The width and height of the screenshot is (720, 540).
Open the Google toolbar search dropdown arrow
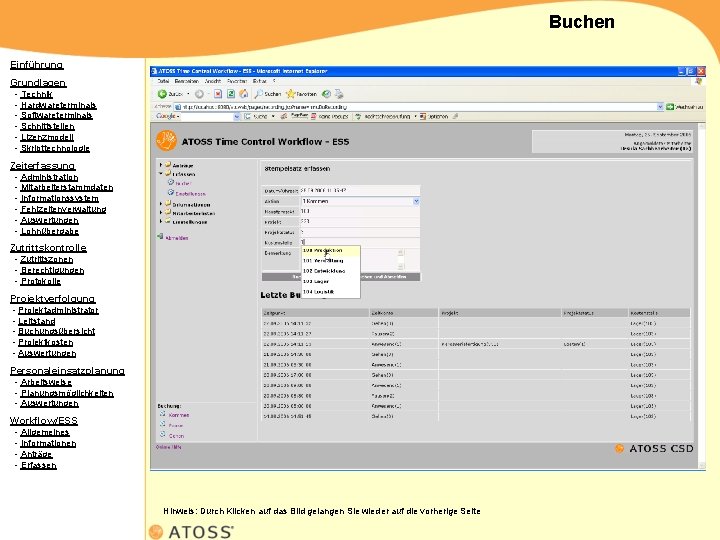coord(237,117)
